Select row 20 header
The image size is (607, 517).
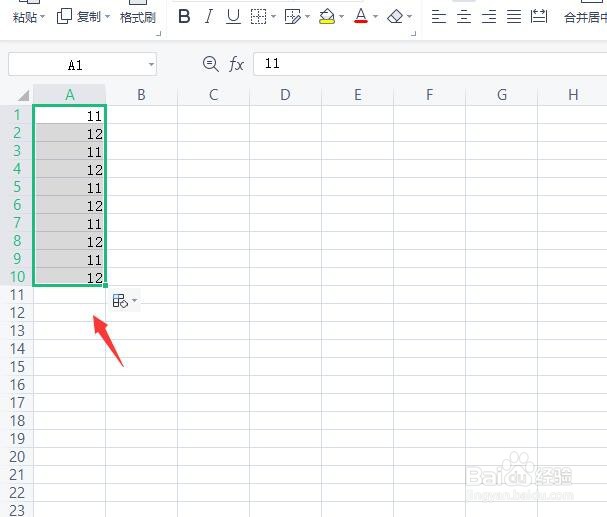[x=17, y=457]
